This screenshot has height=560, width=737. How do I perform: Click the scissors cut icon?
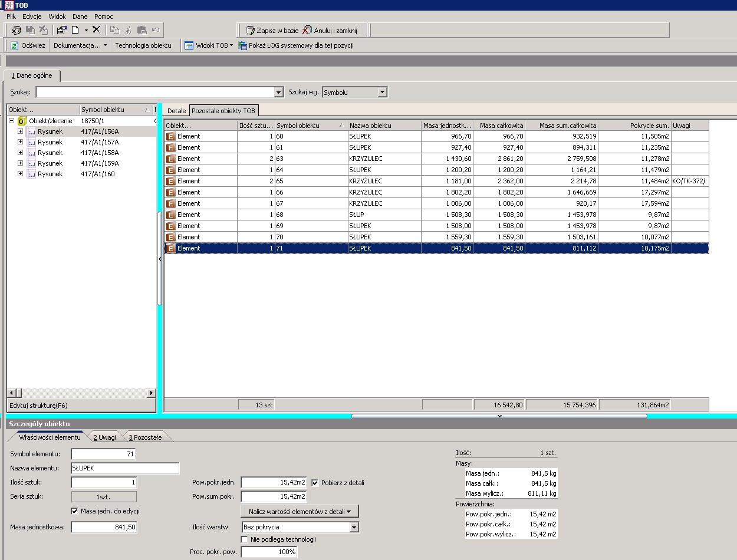click(x=128, y=29)
